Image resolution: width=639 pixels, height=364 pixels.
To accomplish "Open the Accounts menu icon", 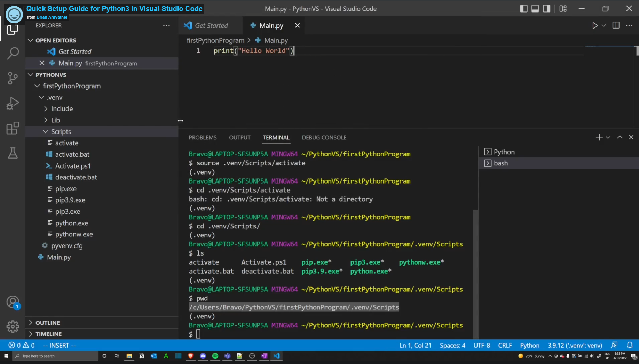I will pyautogui.click(x=13, y=302).
